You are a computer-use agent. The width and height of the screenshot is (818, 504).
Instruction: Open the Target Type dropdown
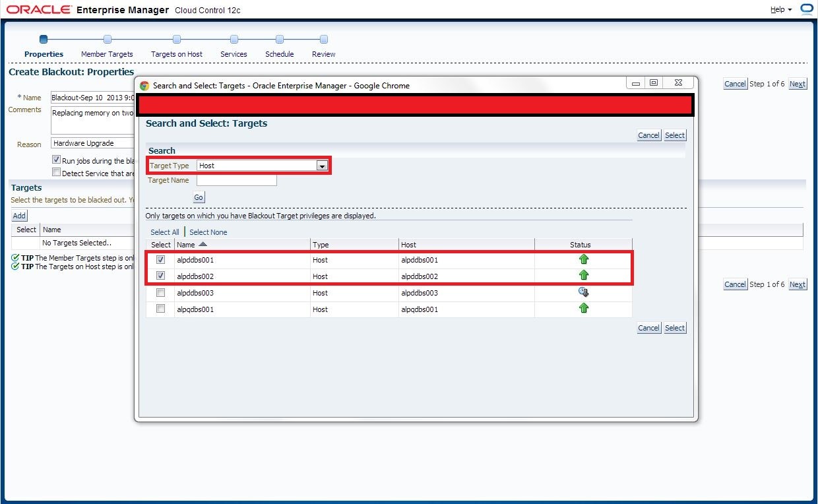click(323, 165)
